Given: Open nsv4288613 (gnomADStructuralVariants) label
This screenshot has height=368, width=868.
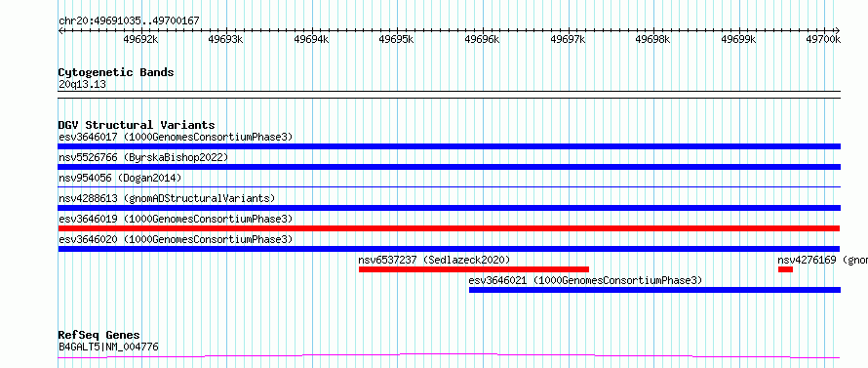Looking at the screenshot, I should click(x=167, y=198).
